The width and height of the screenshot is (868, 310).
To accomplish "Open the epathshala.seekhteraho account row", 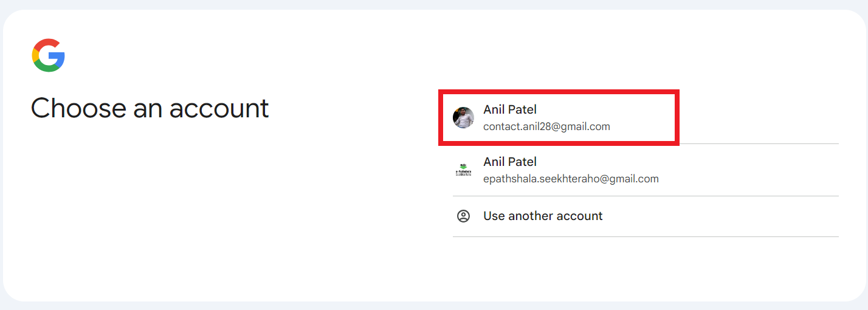I will tap(646, 170).
